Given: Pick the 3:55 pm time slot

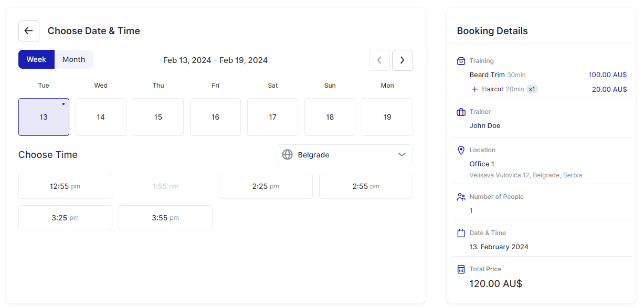Looking at the screenshot, I should coord(165,218).
